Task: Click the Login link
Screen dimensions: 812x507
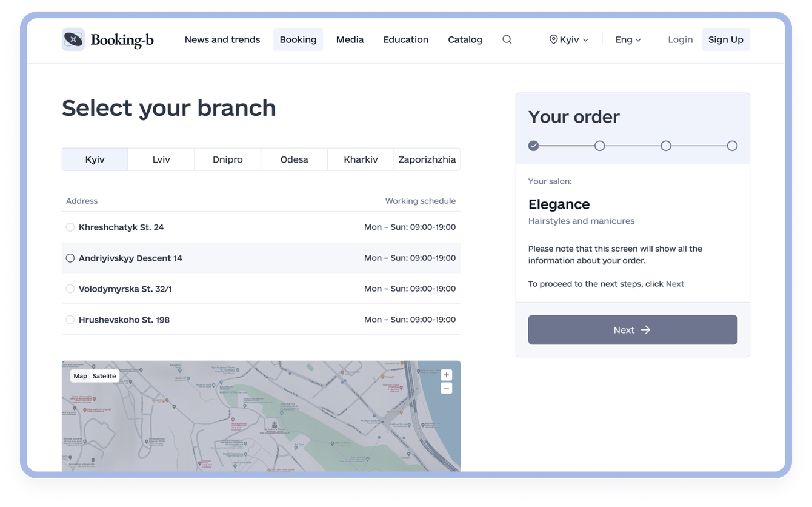Action: (x=680, y=39)
